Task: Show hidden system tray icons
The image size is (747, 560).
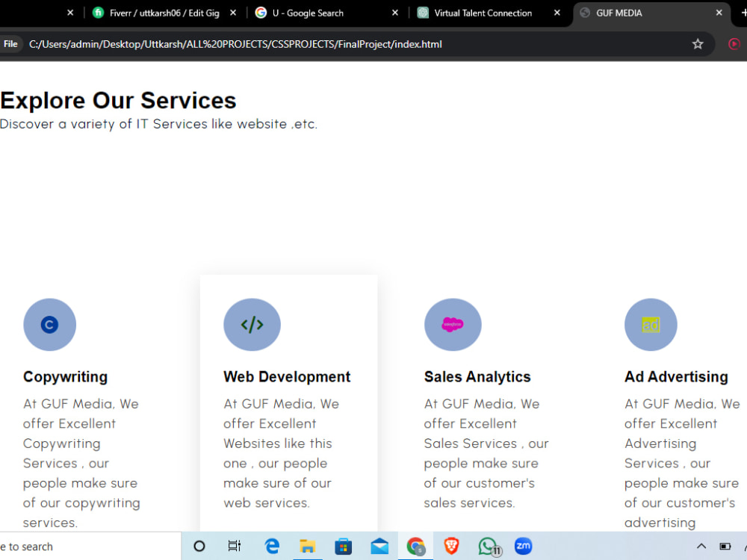Action: (701, 547)
